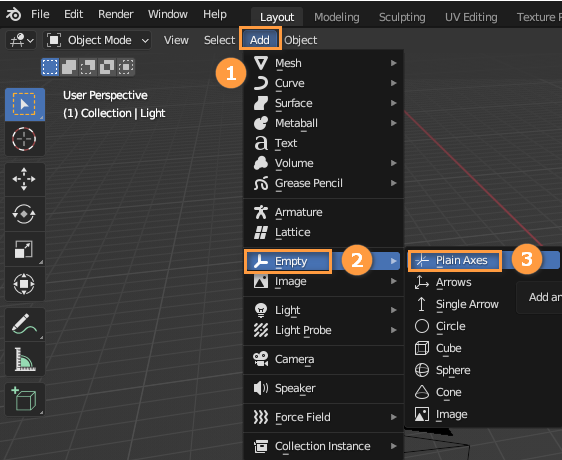Switch to the Modeling workspace tab
Viewport: 562px width, 460px height.
pyautogui.click(x=337, y=17)
